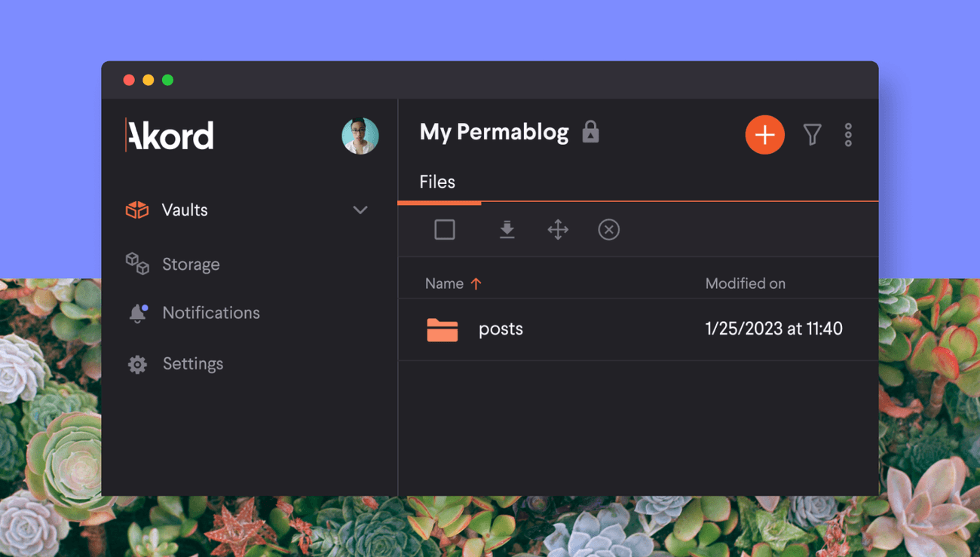The height and width of the screenshot is (557, 980).
Task: Open the three-dot more options menu
Action: tap(848, 135)
